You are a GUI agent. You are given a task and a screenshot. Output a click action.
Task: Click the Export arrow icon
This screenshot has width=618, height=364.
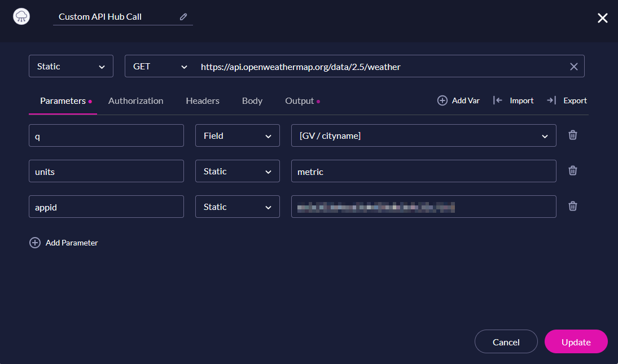550,100
